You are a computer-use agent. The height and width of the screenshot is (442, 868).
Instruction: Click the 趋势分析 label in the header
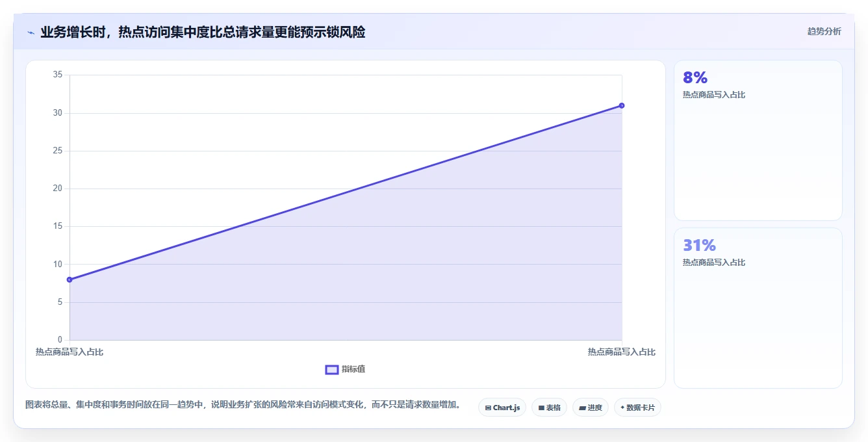pyautogui.click(x=824, y=31)
